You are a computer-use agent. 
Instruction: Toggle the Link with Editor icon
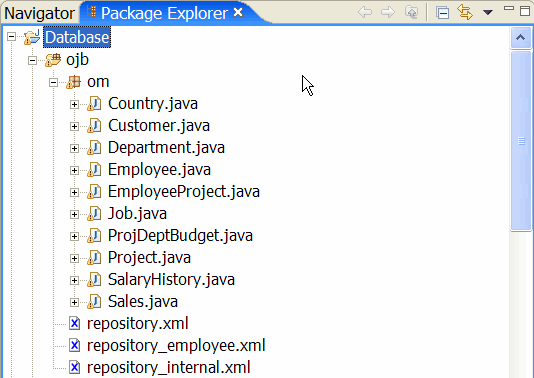click(465, 12)
